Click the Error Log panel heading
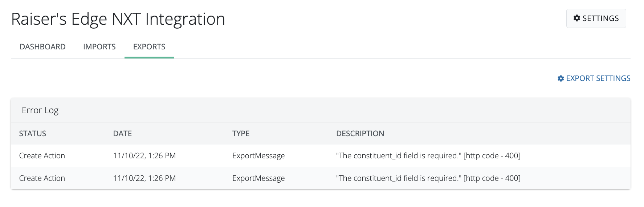 [x=40, y=110]
